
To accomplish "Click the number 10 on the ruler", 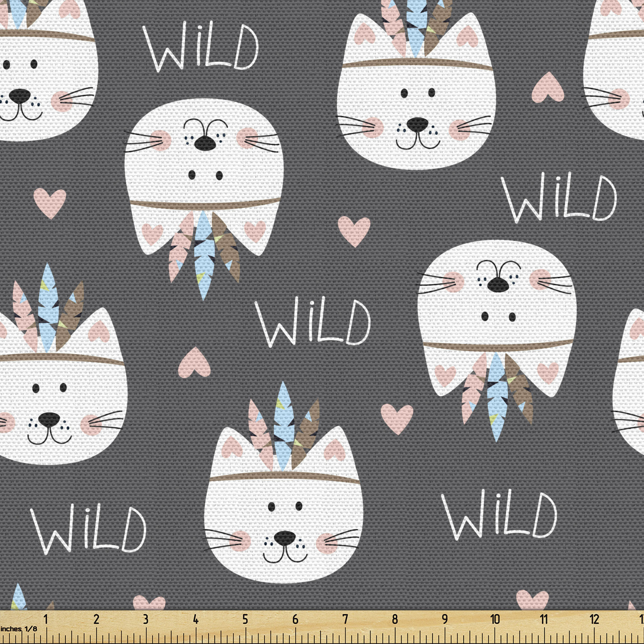I will (x=495, y=619).
